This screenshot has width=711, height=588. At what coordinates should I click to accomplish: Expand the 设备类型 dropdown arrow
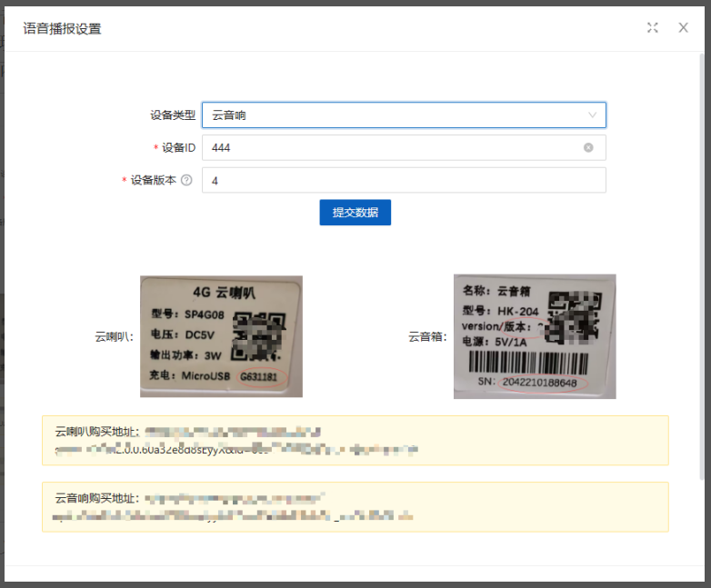592,115
